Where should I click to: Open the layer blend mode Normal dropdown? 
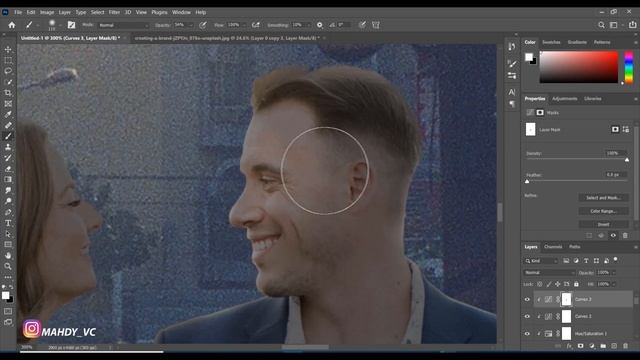(x=549, y=272)
